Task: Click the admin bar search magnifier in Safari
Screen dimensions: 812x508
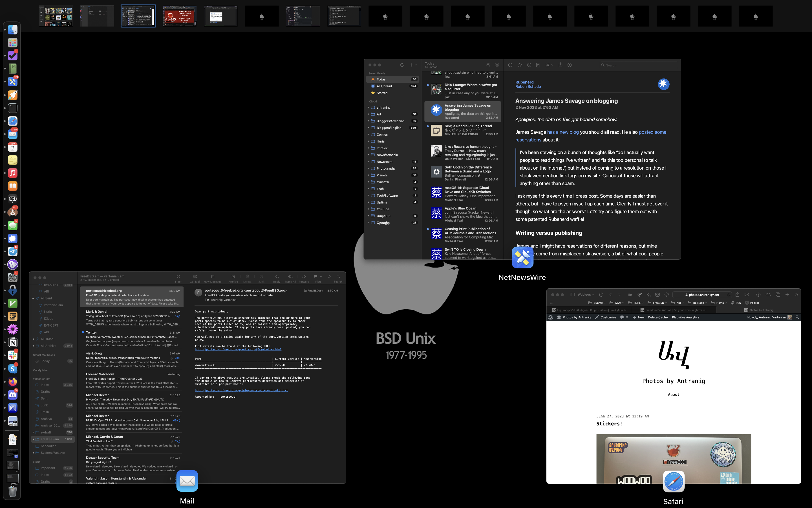Action: (797, 317)
